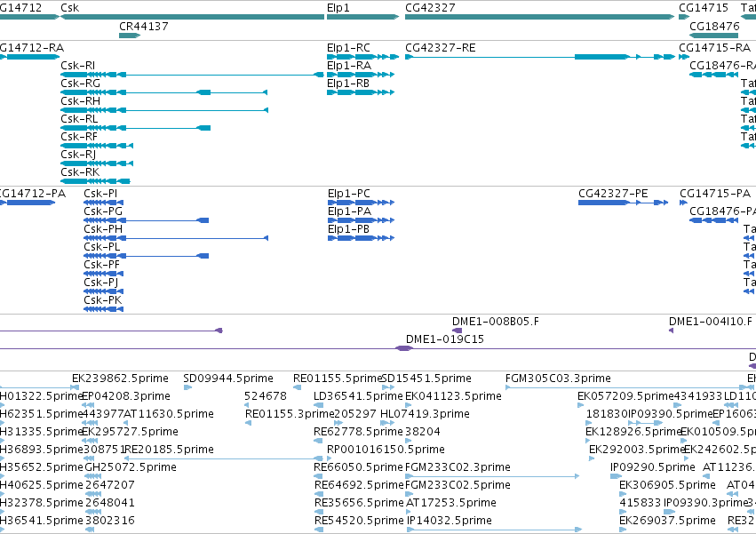
Task: Select EST AT11630.5prime
Action: tap(169, 414)
